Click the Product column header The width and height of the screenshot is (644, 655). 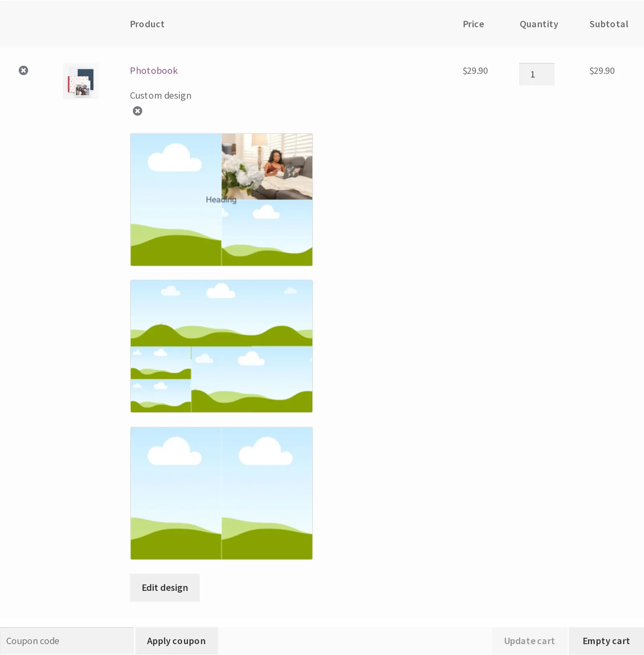pyautogui.click(x=147, y=24)
